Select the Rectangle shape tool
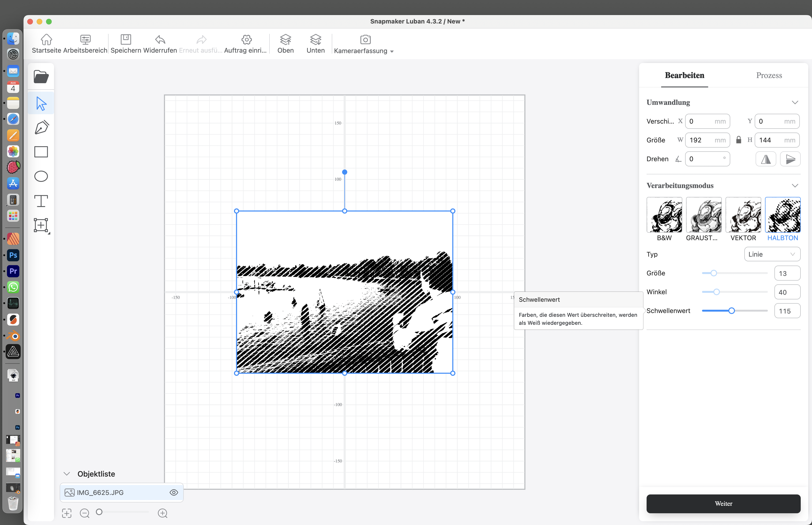The height and width of the screenshot is (525, 812). click(x=41, y=152)
